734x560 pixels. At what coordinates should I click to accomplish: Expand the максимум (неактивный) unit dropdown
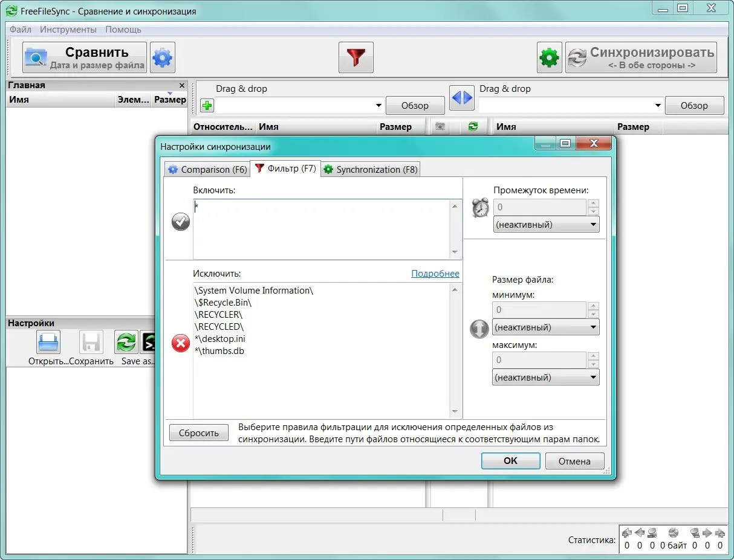tap(546, 378)
